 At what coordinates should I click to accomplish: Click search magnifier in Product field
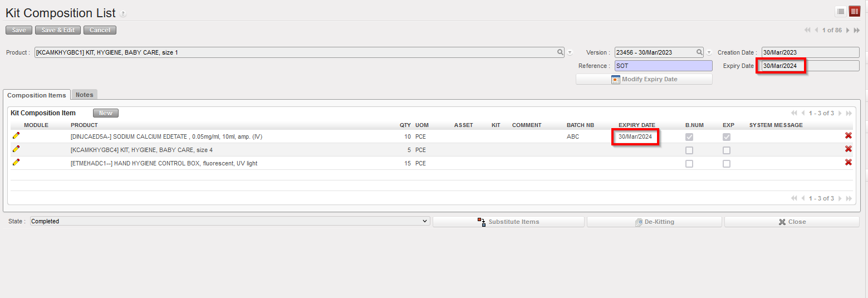(560, 52)
